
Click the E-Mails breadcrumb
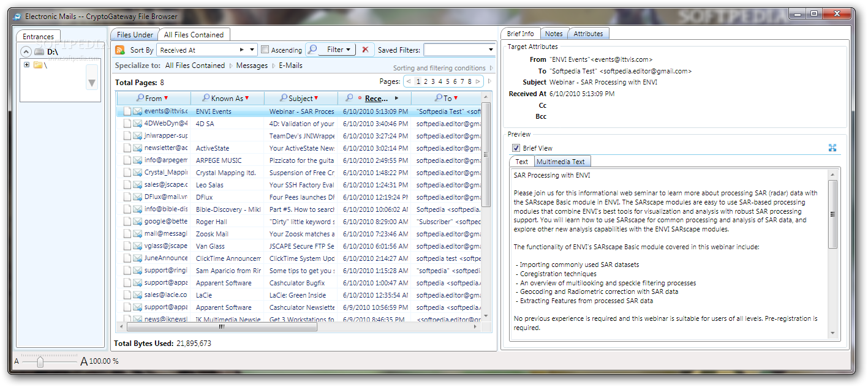point(290,66)
